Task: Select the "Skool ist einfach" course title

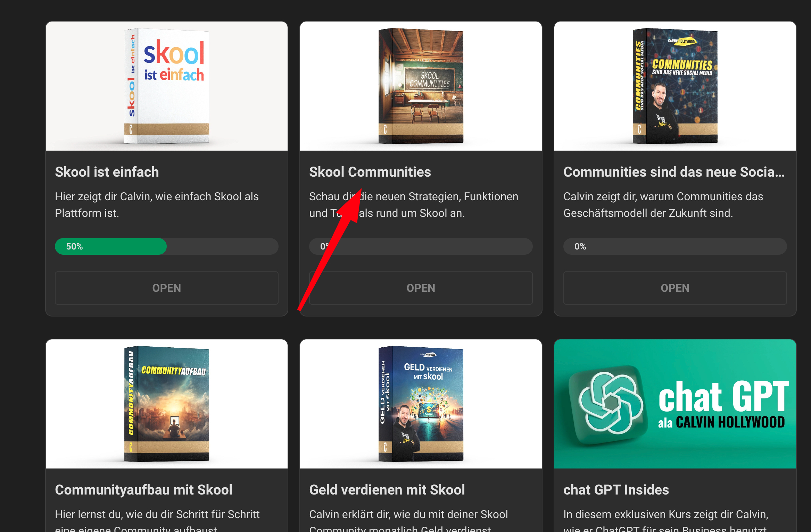Action: pyautogui.click(x=107, y=172)
